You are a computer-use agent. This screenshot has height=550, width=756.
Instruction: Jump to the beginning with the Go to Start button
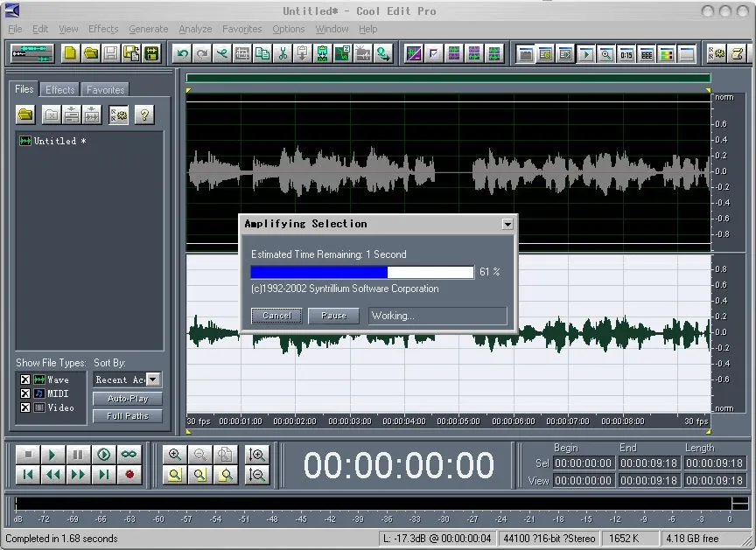coord(27,475)
